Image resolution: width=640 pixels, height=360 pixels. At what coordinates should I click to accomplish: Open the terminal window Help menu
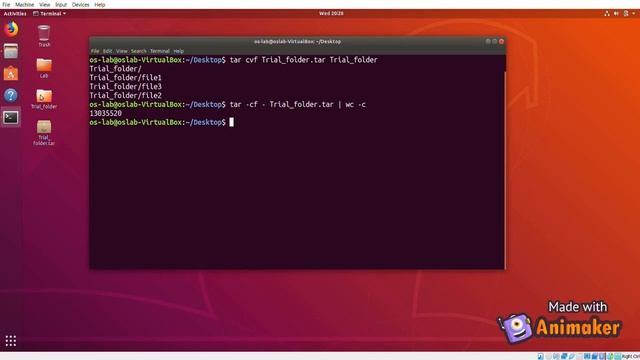178,51
